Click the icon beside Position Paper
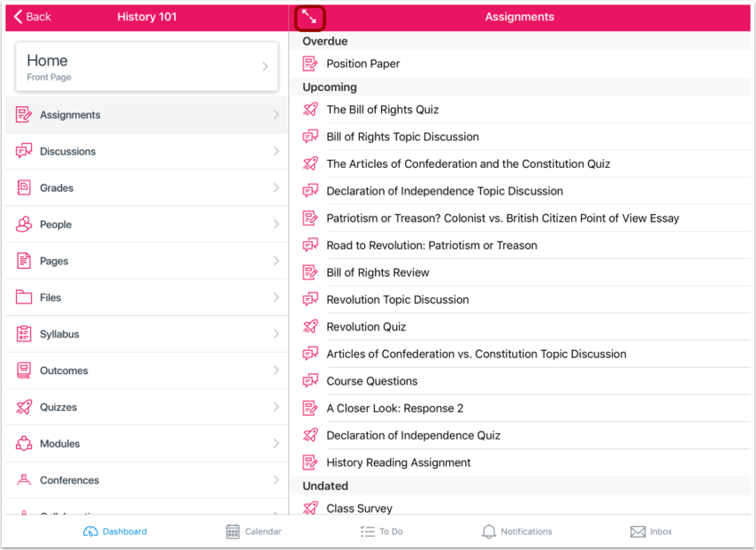756x550 pixels. [310, 64]
